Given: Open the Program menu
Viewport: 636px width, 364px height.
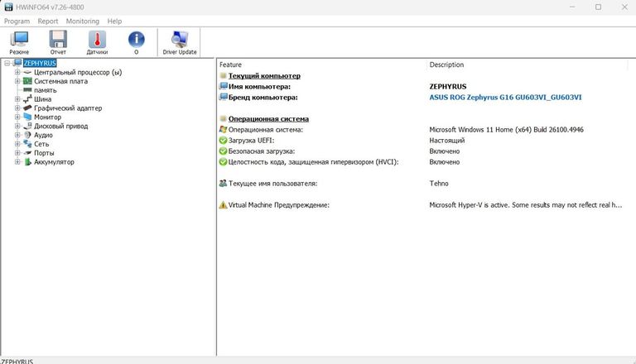Looking at the screenshot, I should (17, 21).
